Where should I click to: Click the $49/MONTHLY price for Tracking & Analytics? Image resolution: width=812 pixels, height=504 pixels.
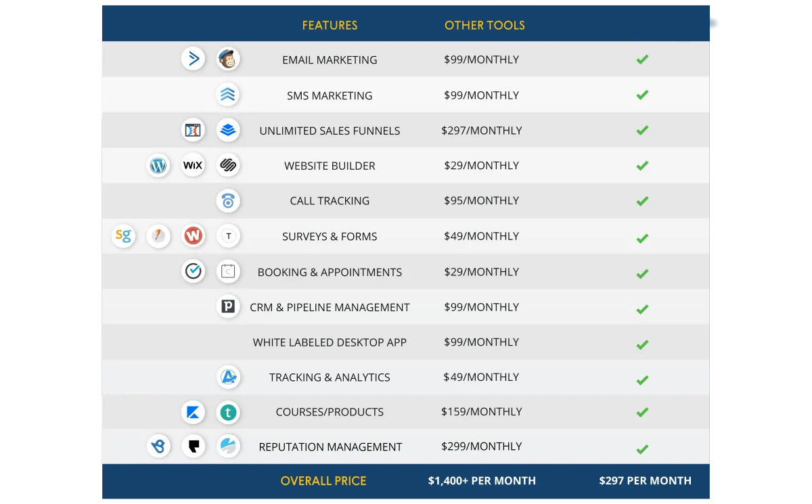pyautogui.click(x=482, y=377)
